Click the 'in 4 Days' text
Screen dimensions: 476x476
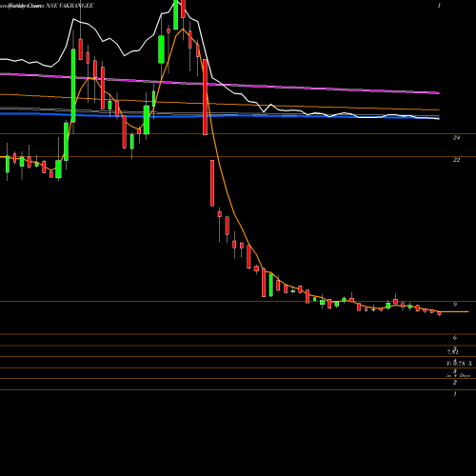pyautogui.click(x=458, y=375)
